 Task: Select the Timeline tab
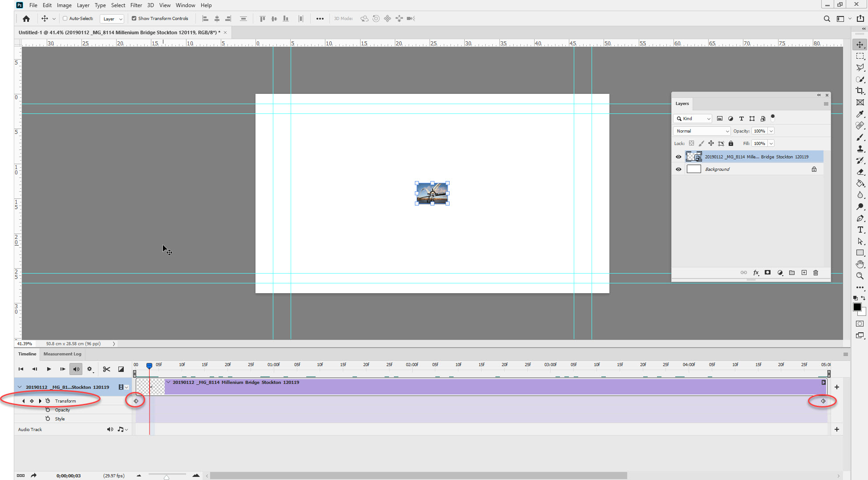click(x=27, y=354)
